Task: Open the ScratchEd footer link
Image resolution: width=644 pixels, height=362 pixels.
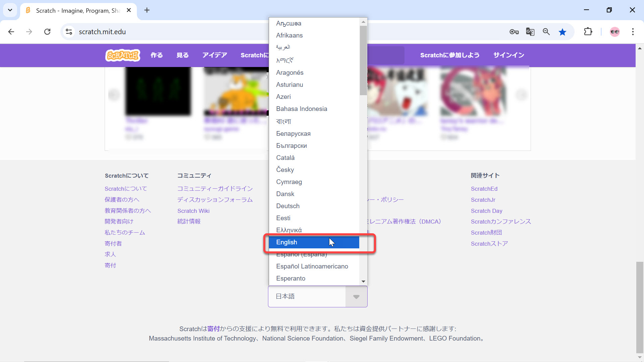Action: pyautogui.click(x=484, y=189)
